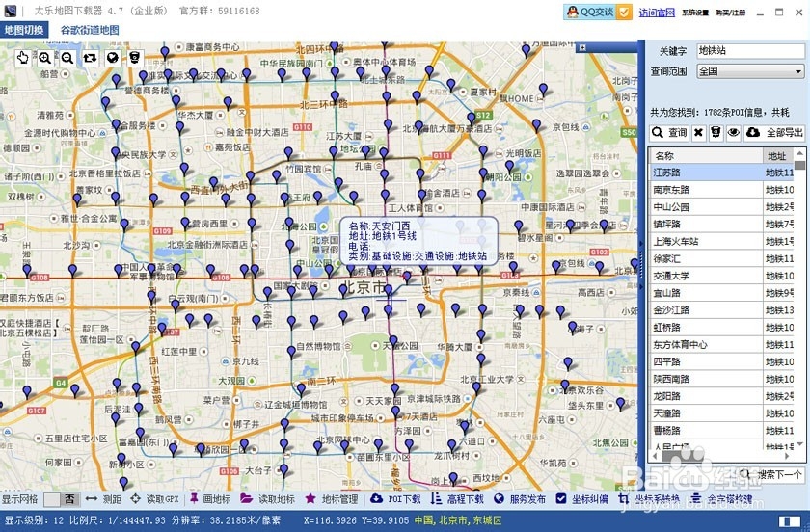Click the 坐标系转换 crop-shaped tool
This screenshot has width=810, height=532.
649,499
